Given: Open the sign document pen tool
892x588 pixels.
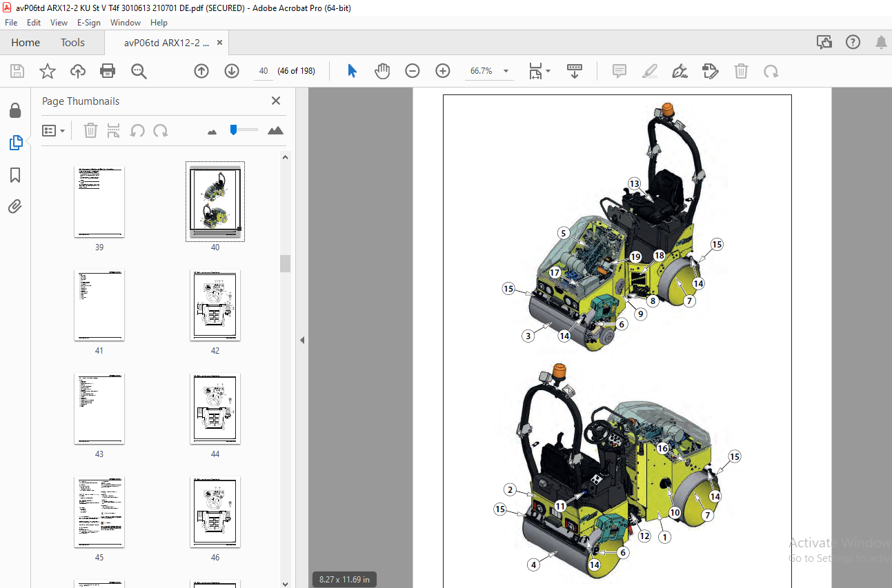Looking at the screenshot, I should (680, 71).
